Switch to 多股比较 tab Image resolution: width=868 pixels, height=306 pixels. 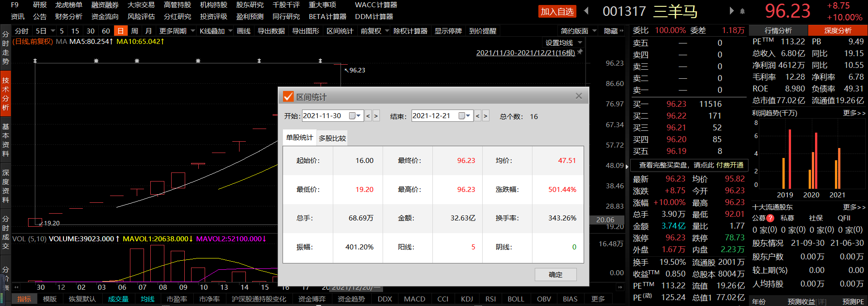click(332, 139)
